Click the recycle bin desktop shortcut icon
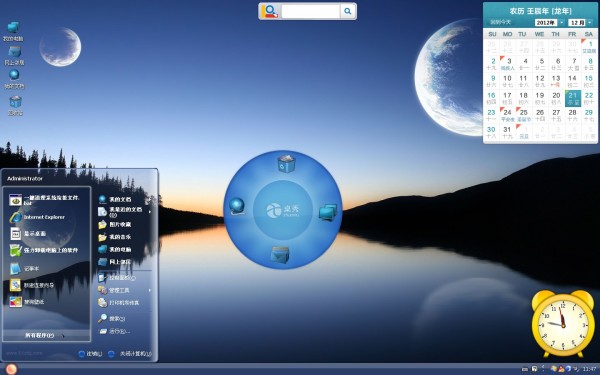This screenshot has width=600, height=375. tap(15, 106)
